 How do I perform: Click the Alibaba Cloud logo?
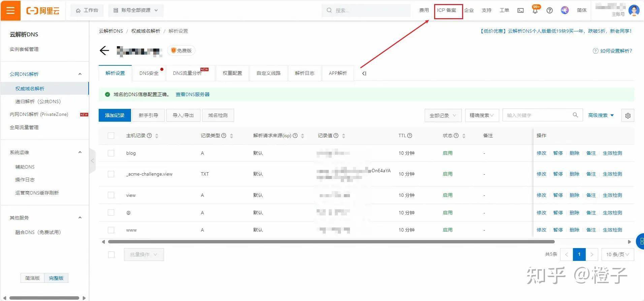[x=43, y=11]
